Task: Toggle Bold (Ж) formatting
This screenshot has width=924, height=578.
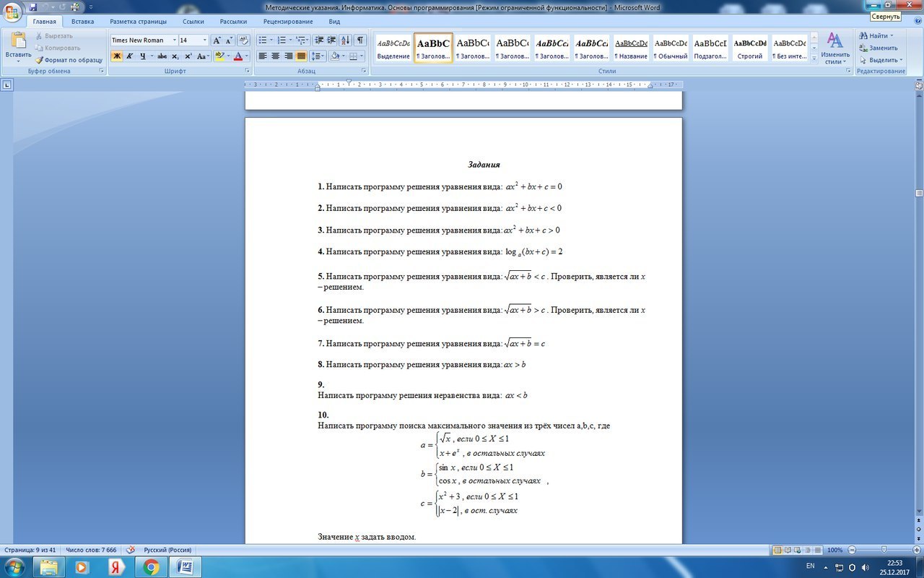Action: click(117, 56)
